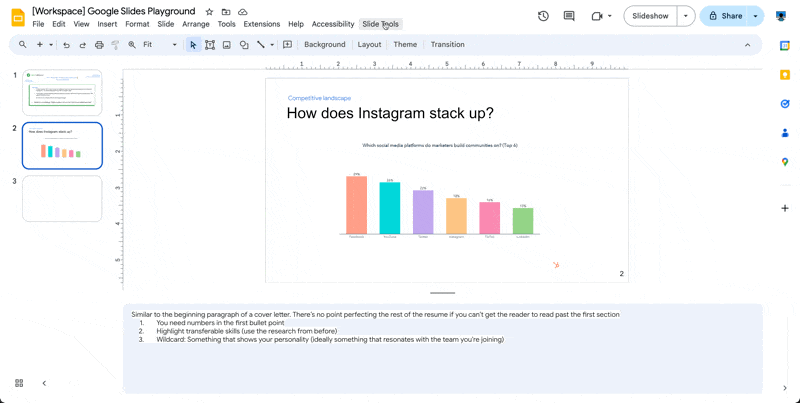Open the Format menu

point(137,24)
